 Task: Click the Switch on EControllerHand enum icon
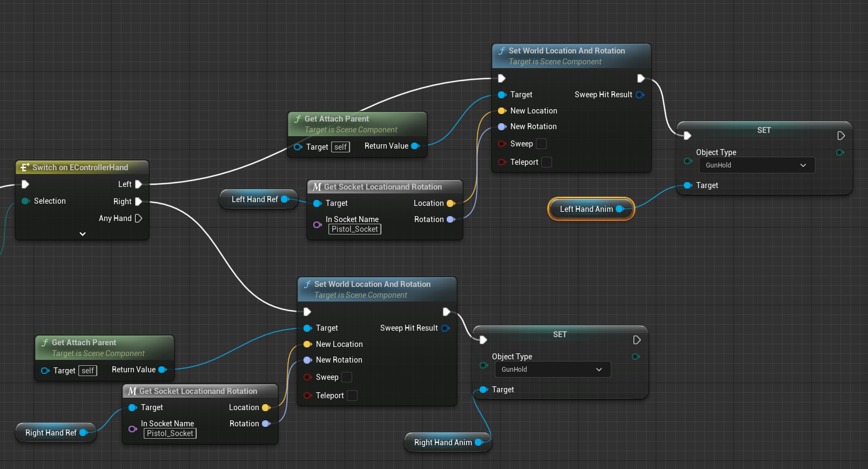point(24,167)
